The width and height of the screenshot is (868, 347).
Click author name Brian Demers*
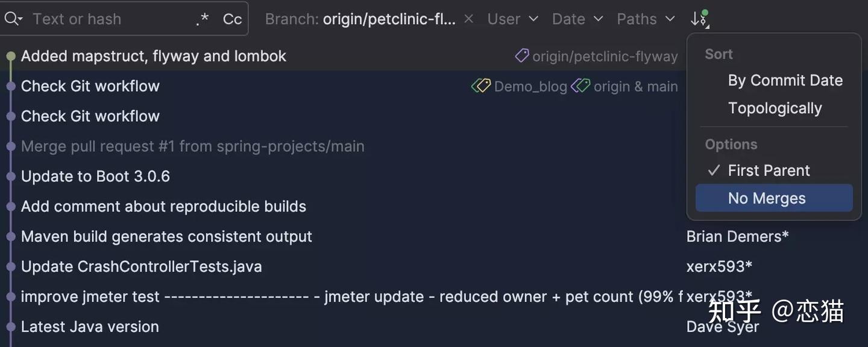click(x=737, y=236)
